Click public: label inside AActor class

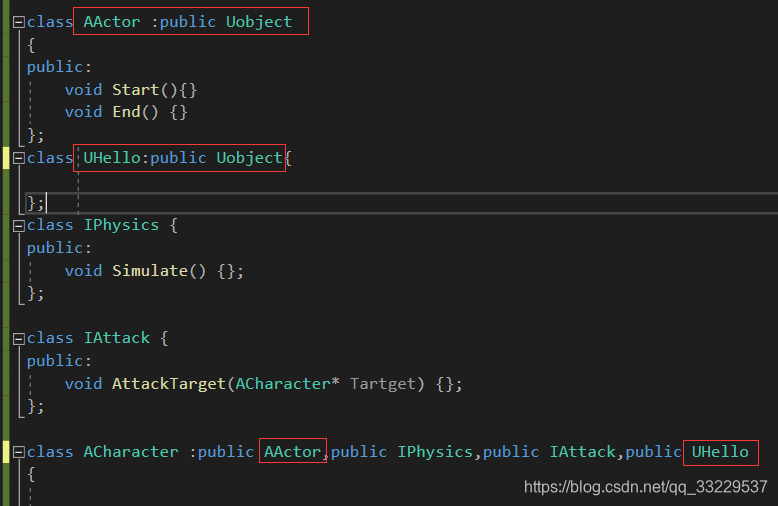[59, 67]
